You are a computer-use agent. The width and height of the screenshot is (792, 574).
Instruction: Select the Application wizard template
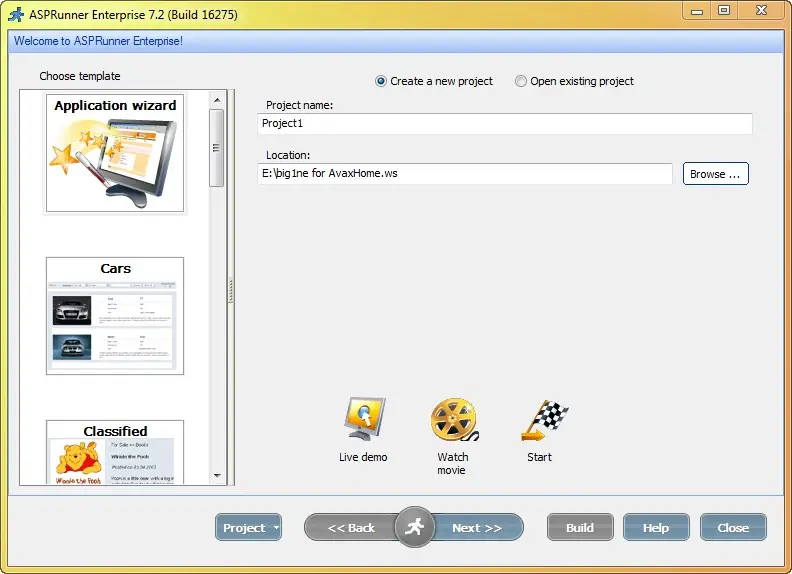click(115, 153)
